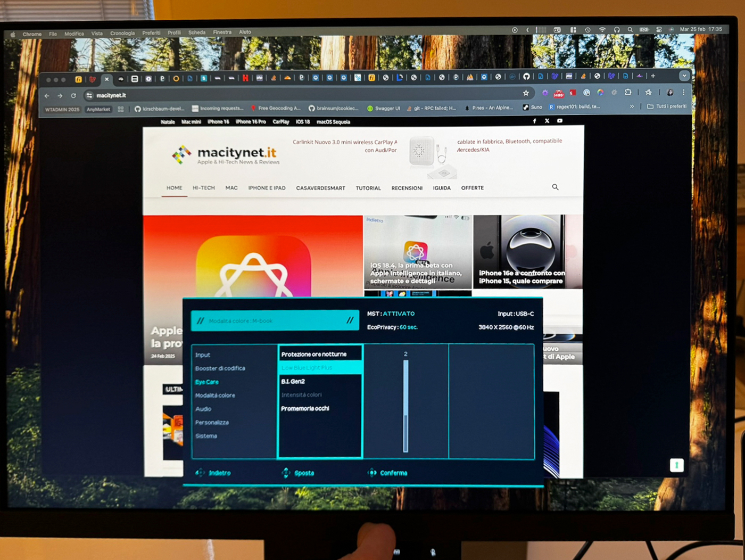Close the active Chrome tab

(x=106, y=79)
